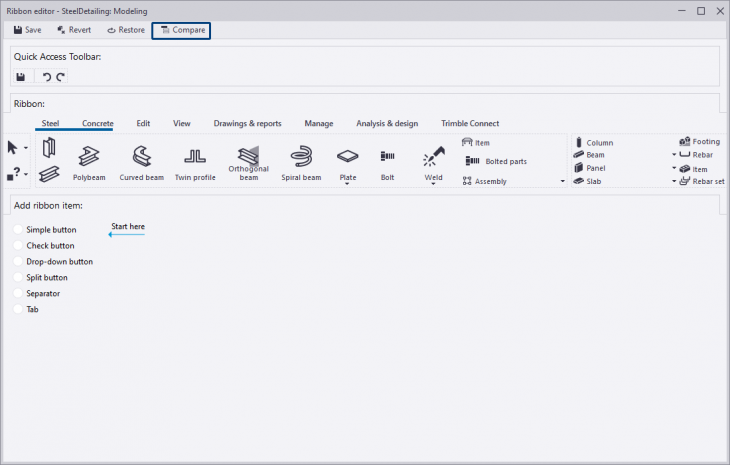
Task: Select the Tab radio option
Action: [18, 309]
